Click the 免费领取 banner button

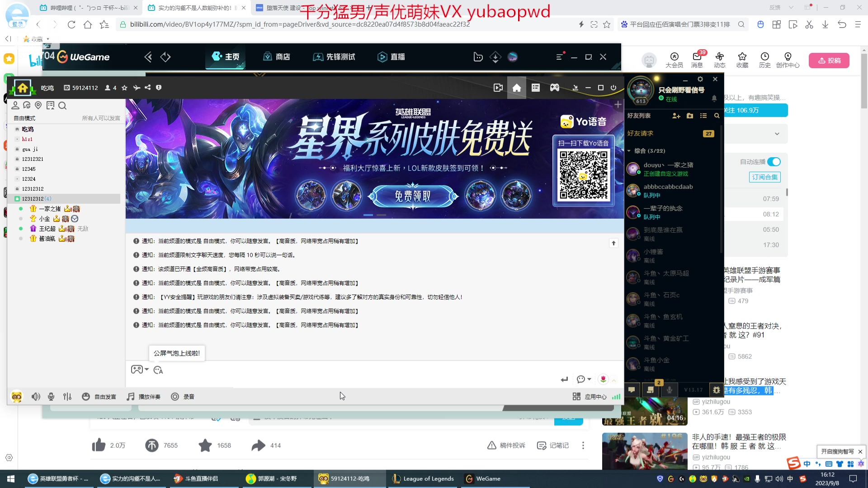point(413,196)
